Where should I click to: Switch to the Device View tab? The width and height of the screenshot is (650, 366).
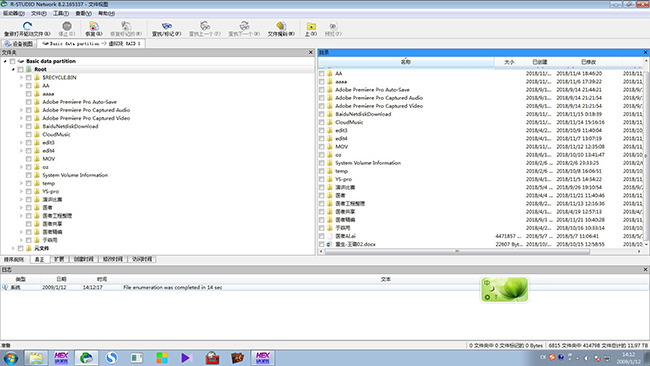19,44
